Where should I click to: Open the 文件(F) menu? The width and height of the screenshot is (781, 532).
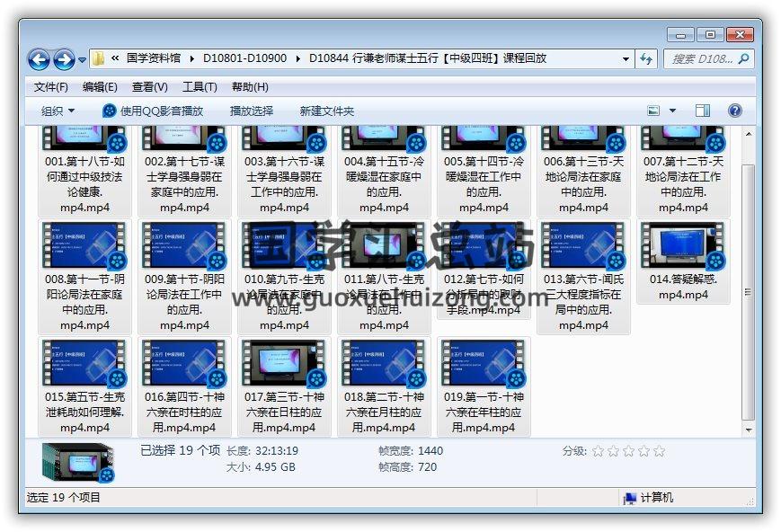(50, 87)
